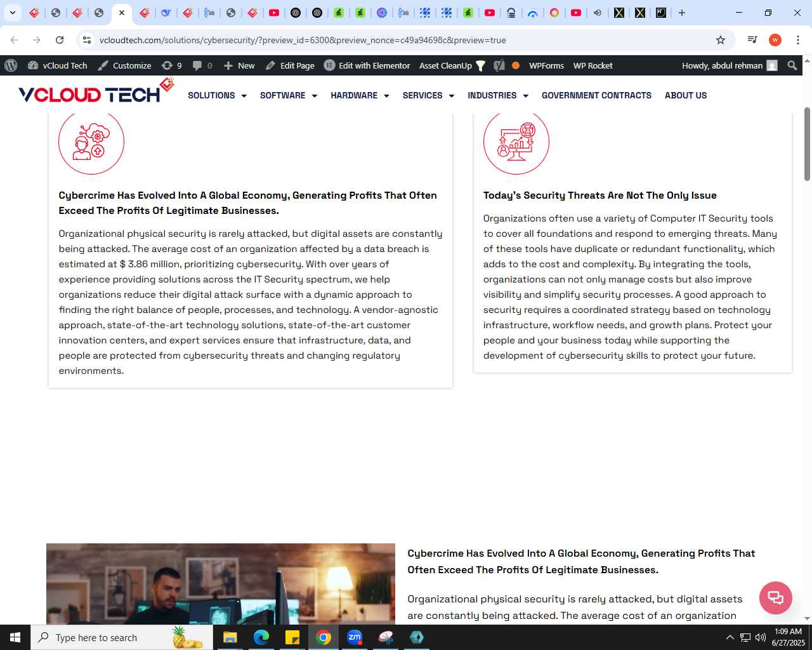Open a new tab with plus button
812x650 pixels.
click(x=682, y=13)
